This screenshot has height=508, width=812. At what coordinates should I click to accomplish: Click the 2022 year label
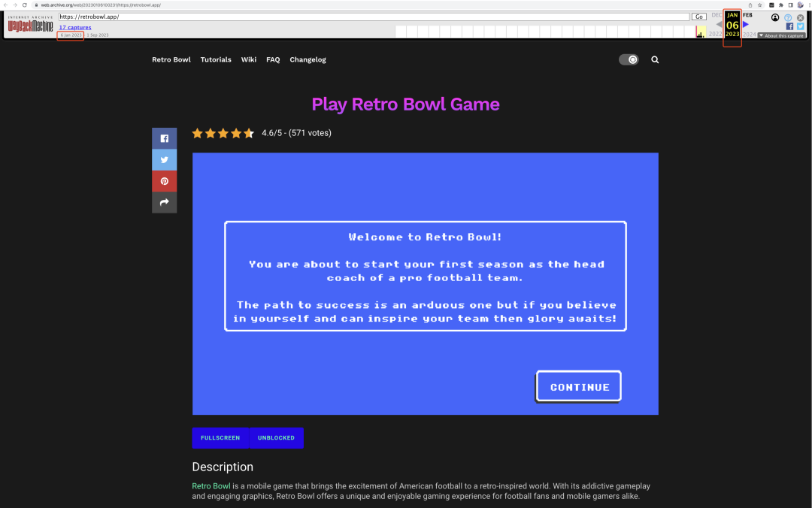coord(715,34)
